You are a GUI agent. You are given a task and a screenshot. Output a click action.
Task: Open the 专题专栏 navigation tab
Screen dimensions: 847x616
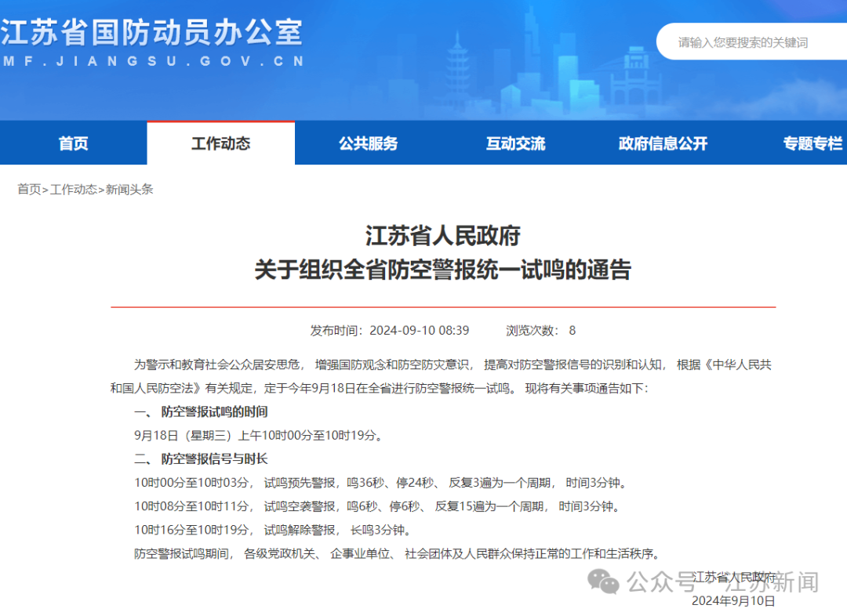[x=812, y=143]
